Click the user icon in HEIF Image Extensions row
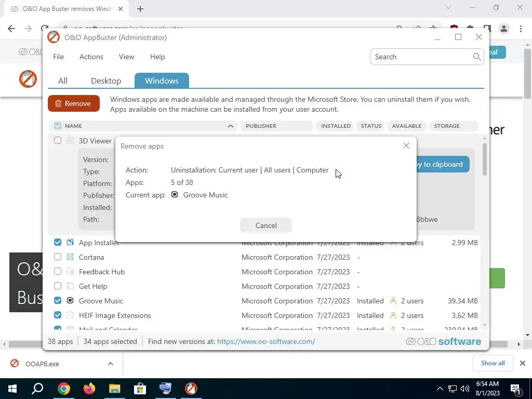The width and height of the screenshot is (532, 399). [393, 315]
